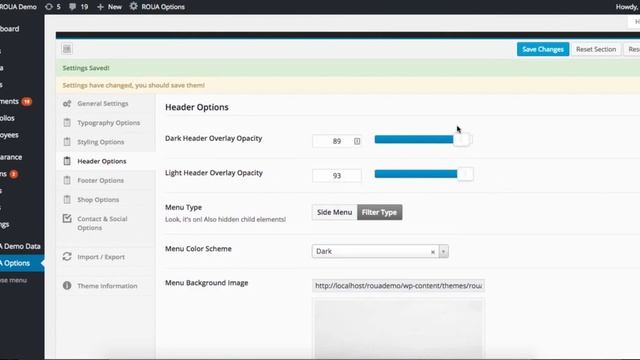
Task: Click the Header Options clipboard icon
Action: click(x=67, y=161)
